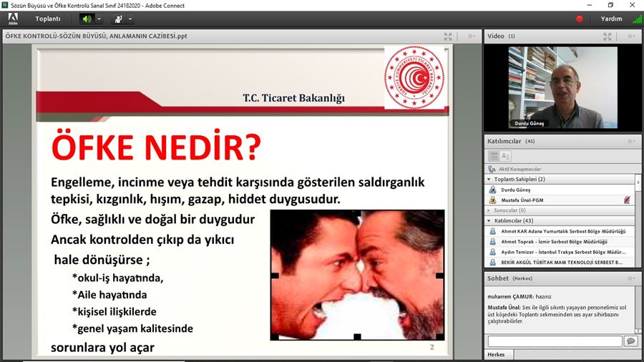Maximize the Video pod to full screen
Image resolution: width=644 pixels, height=362 pixels.
(x=608, y=36)
